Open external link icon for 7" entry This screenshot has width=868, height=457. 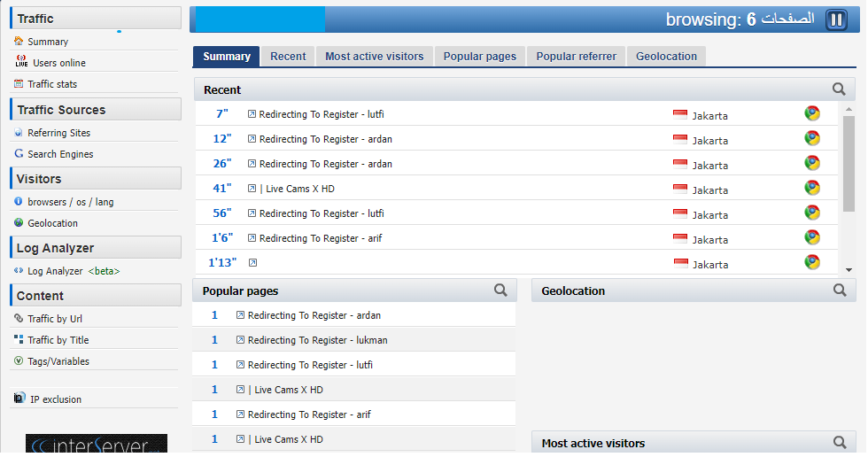[252, 114]
